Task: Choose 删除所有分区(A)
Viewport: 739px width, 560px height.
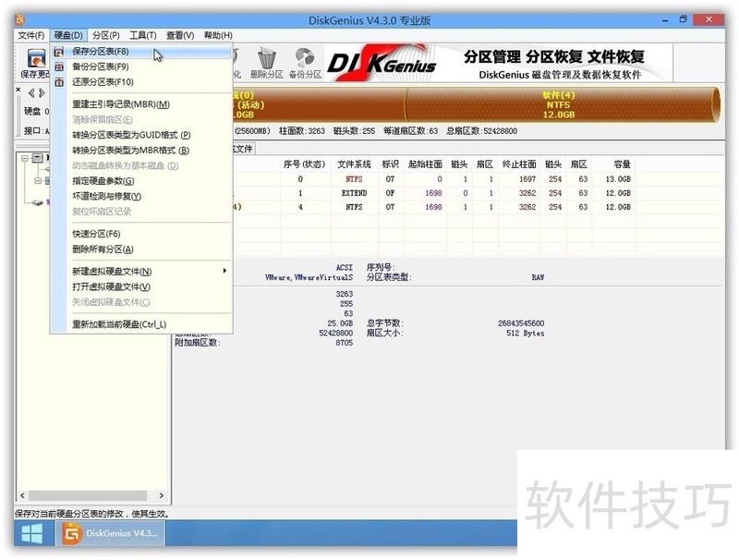Action: click(x=141, y=250)
